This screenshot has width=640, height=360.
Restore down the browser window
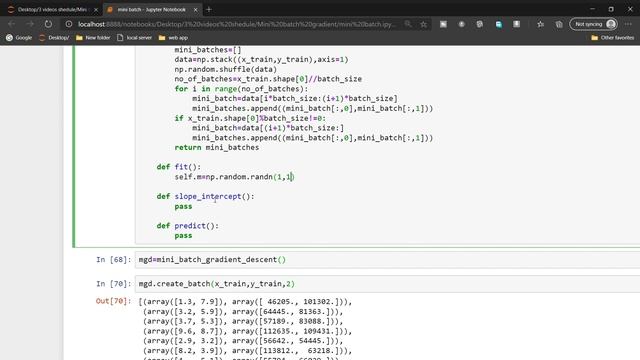click(611, 9)
